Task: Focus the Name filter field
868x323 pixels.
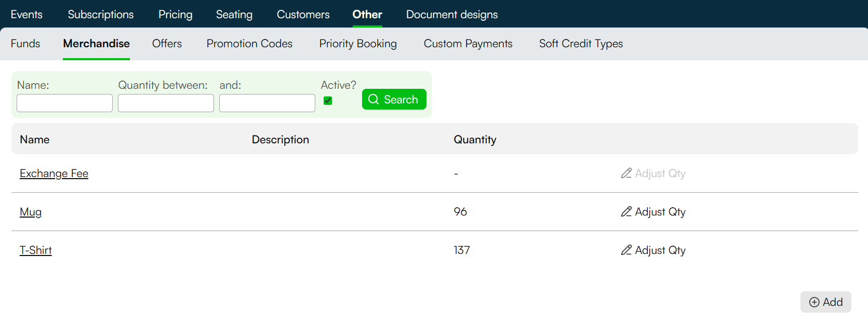Action: pos(64,103)
